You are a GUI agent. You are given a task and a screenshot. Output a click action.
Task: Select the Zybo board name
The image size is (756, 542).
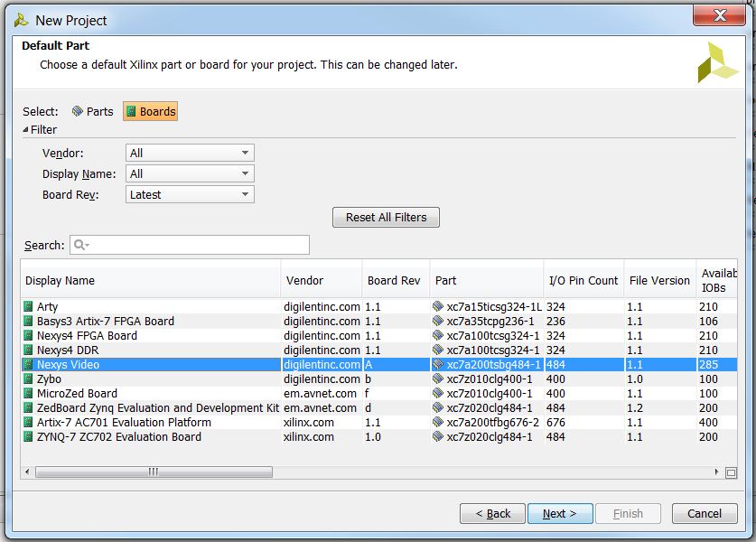[x=49, y=379]
